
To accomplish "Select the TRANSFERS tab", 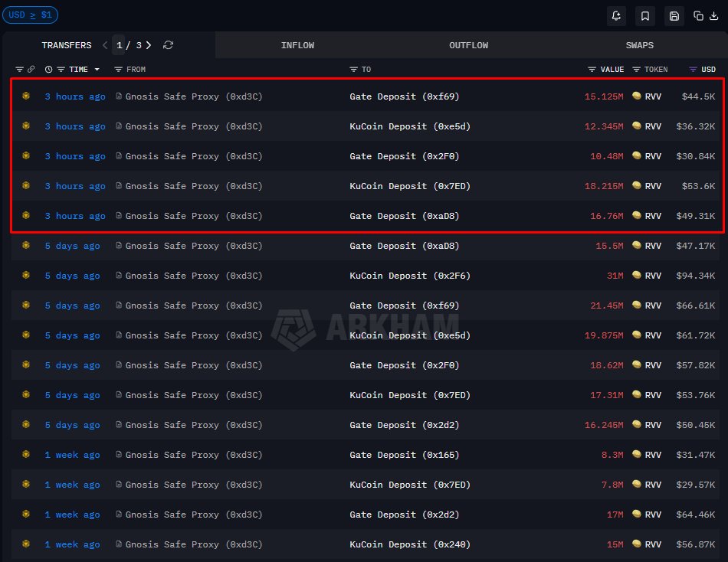I will (67, 45).
